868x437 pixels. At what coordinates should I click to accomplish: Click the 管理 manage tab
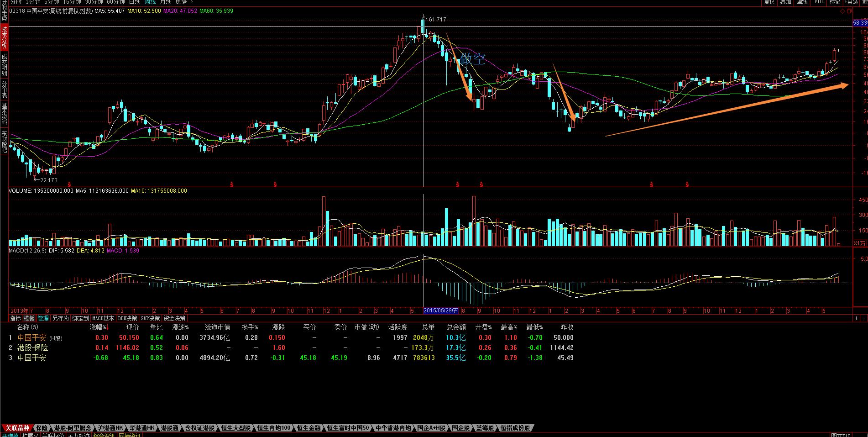pos(43,318)
